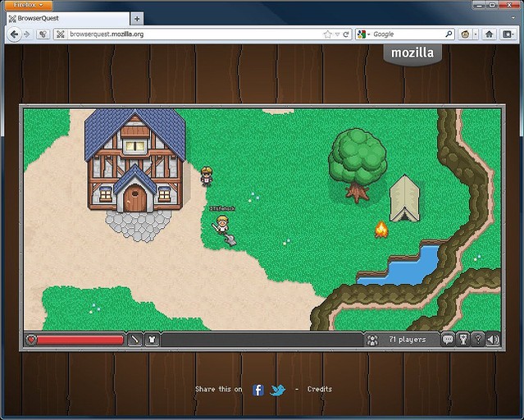This screenshot has height=420, width=524.
Task: Share the game on Facebook
Action: (x=258, y=390)
